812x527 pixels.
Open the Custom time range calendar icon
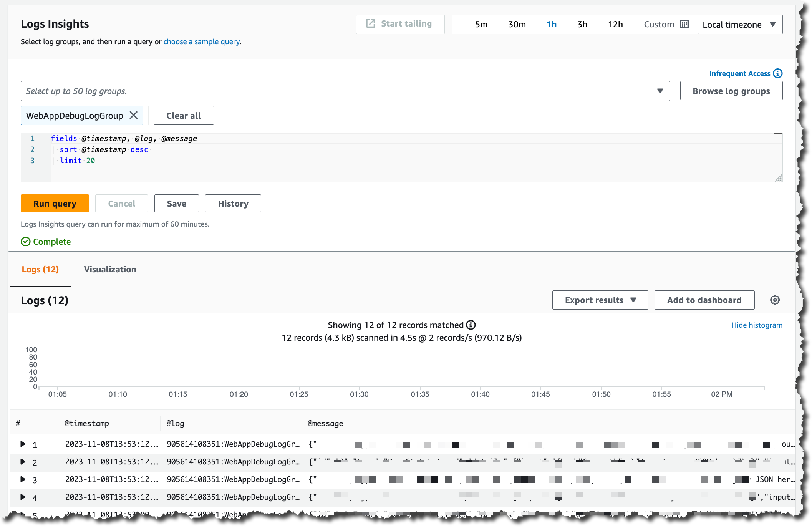pos(684,24)
